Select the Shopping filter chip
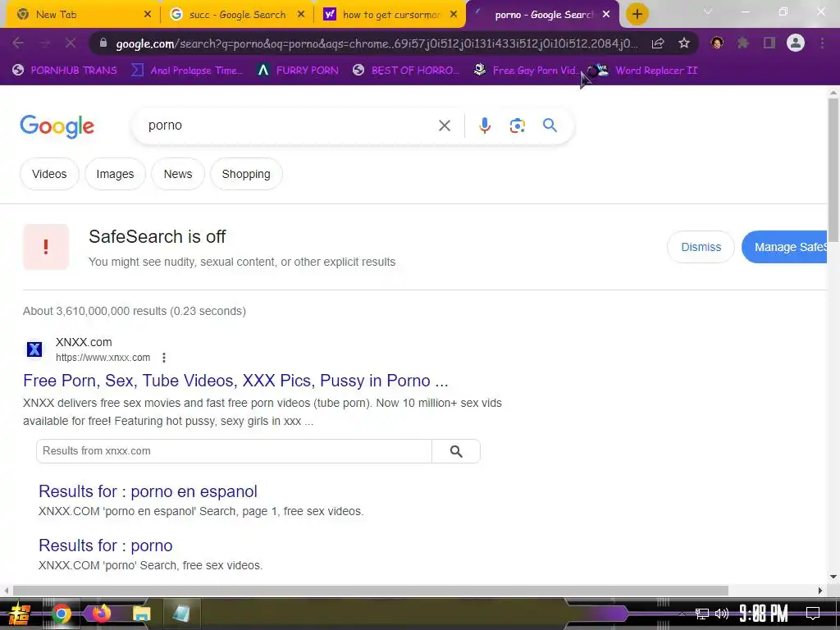 click(x=246, y=174)
